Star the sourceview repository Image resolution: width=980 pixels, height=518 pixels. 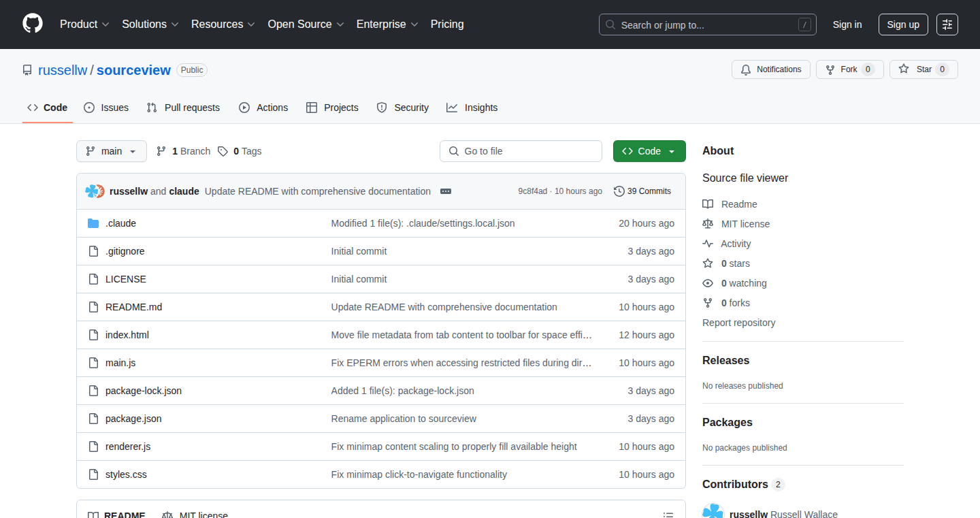924,69
